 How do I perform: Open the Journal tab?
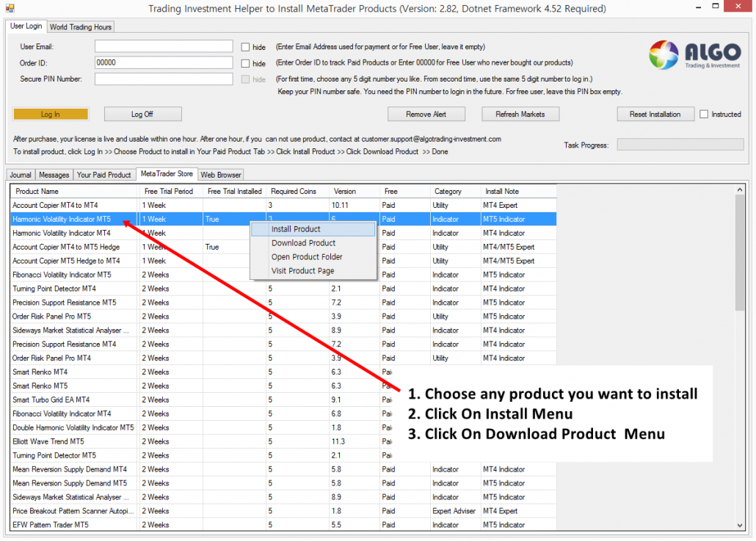pos(21,175)
